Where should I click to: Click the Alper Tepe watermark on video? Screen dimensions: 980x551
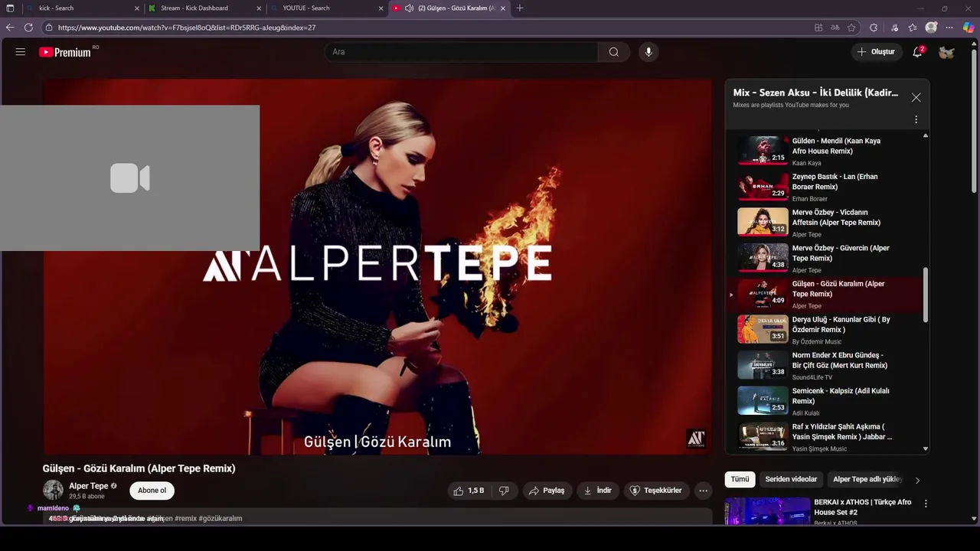tap(696, 439)
